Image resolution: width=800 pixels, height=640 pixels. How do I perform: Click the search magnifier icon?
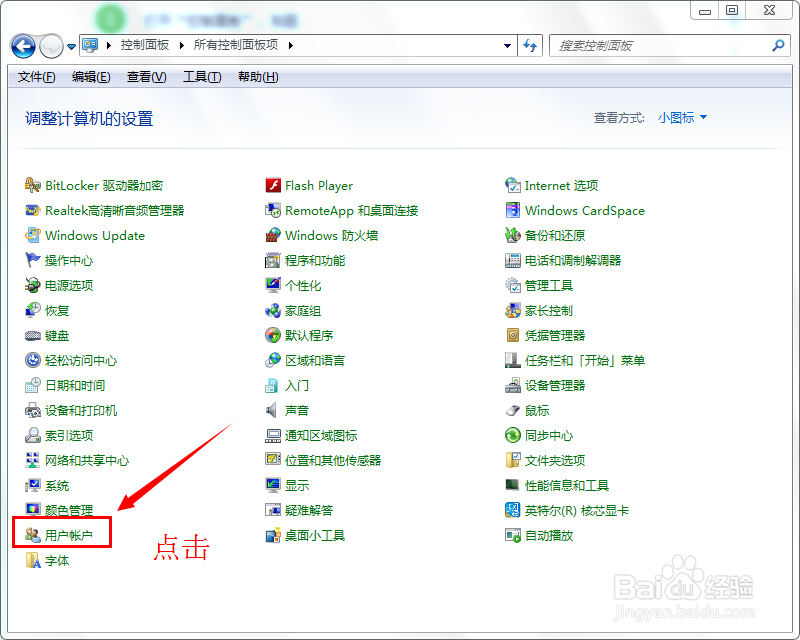(x=778, y=45)
